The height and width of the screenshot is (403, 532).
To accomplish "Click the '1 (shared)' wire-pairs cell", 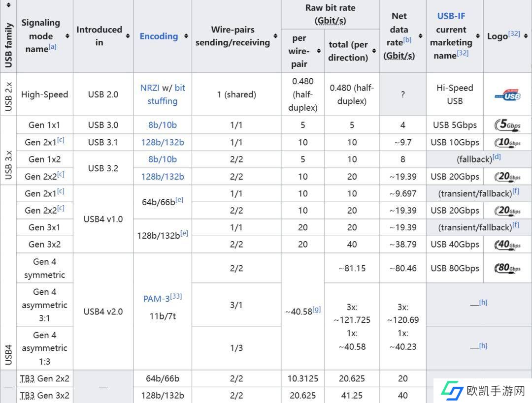I will click(x=236, y=94).
